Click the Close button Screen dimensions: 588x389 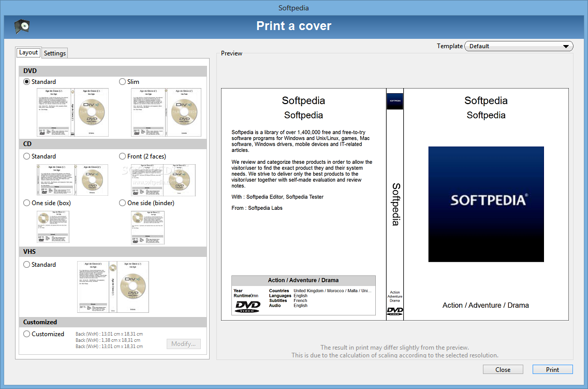click(x=503, y=369)
